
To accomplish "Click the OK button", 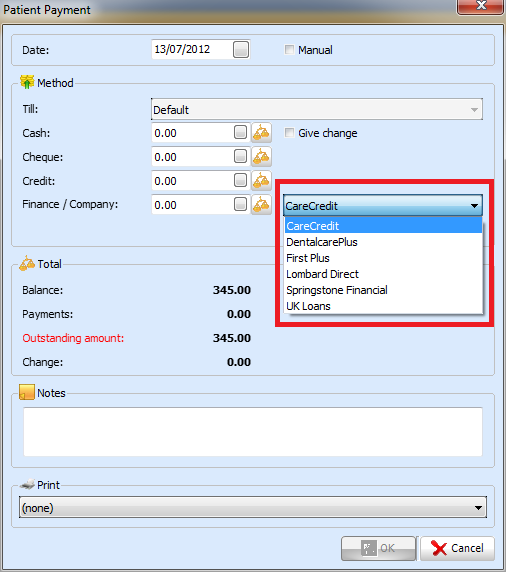I will (378, 548).
